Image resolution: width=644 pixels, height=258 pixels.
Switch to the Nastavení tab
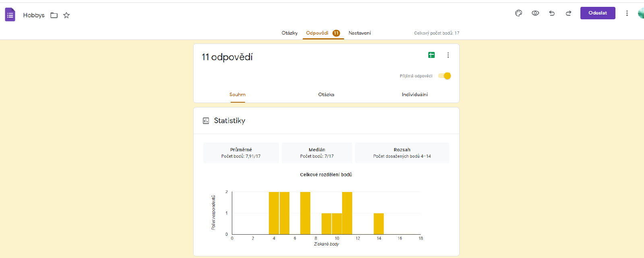click(359, 33)
